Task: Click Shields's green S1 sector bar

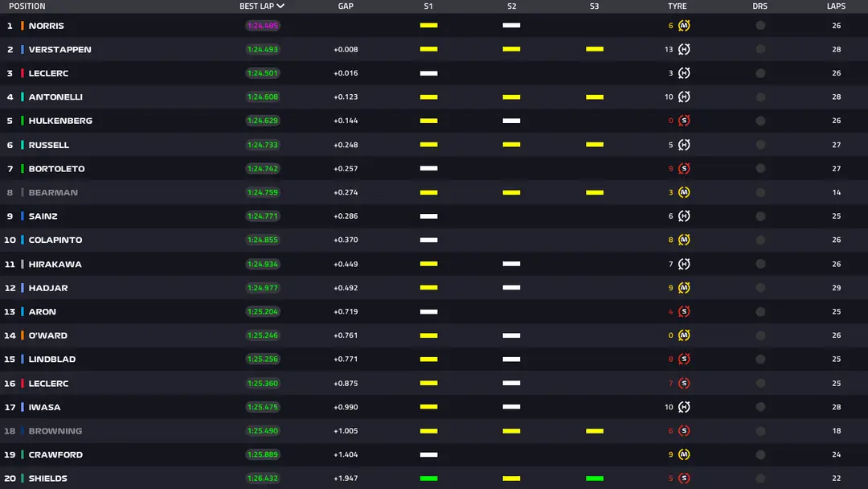Action: coord(428,479)
